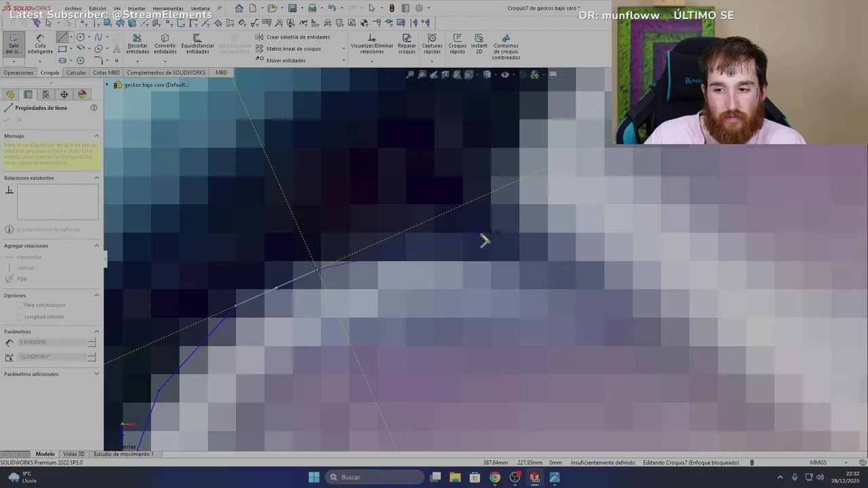868x488 pixels.
Task: Enable Para construcción checkbox
Action: (20, 305)
